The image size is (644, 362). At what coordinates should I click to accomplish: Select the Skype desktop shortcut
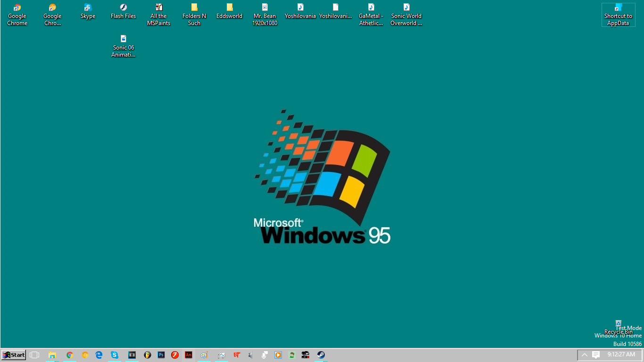click(x=88, y=11)
